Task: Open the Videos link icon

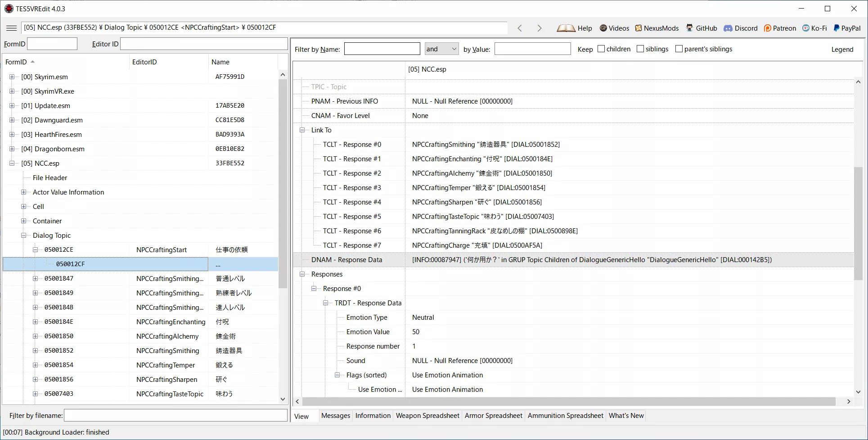Action: click(603, 28)
